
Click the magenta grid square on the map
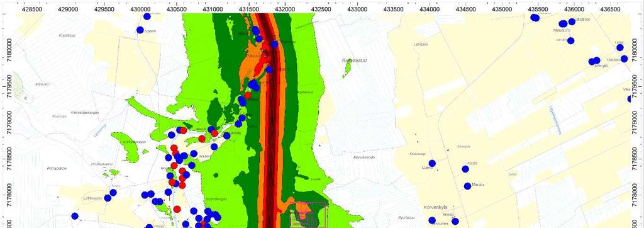click(309, 214)
